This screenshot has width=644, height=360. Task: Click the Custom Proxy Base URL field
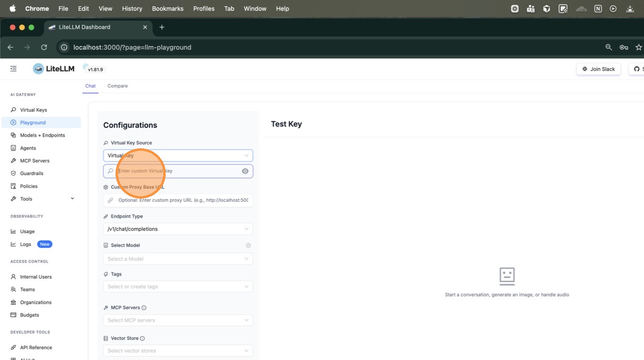point(178,200)
